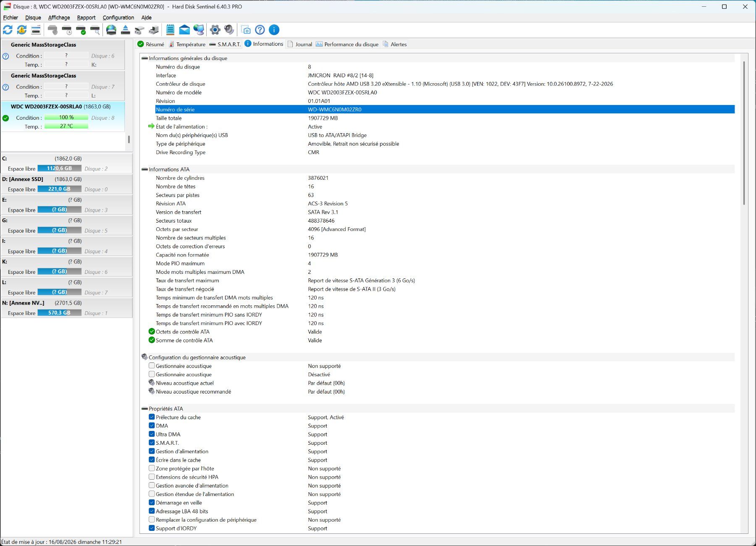This screenshot has width=756, height=546.
Task: Click the blue info circle toolbar icon
Action: point(274,30)
